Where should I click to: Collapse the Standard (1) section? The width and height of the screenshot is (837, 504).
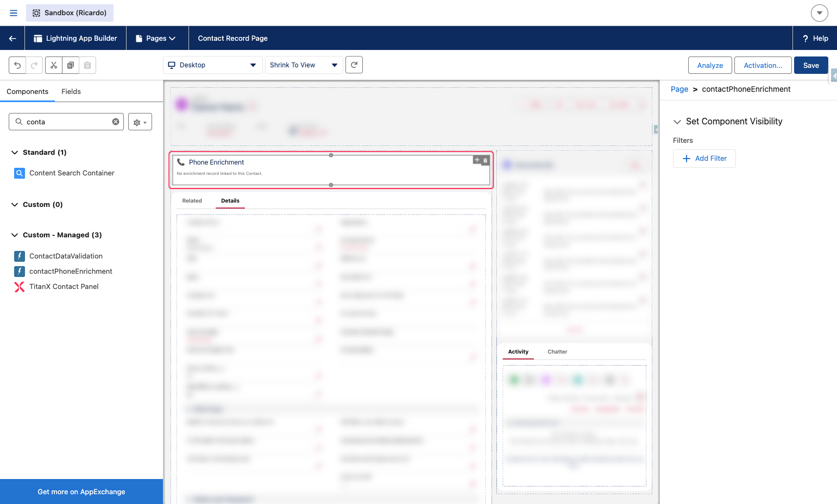pos(15,153)
